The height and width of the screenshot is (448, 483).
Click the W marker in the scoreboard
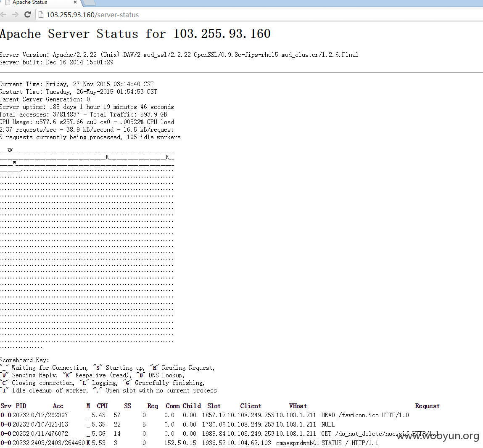pyautogui.click(x=14, y=163)
